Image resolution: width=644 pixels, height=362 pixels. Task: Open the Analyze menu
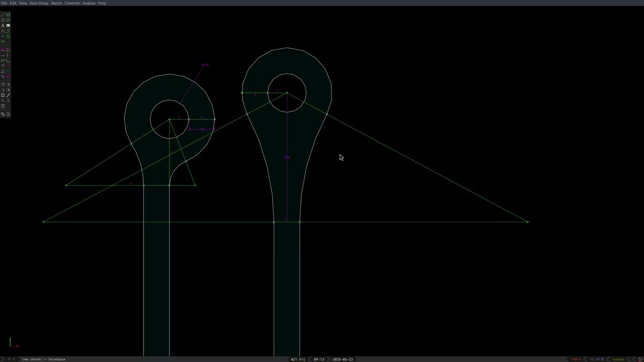(x=89, y=3)
